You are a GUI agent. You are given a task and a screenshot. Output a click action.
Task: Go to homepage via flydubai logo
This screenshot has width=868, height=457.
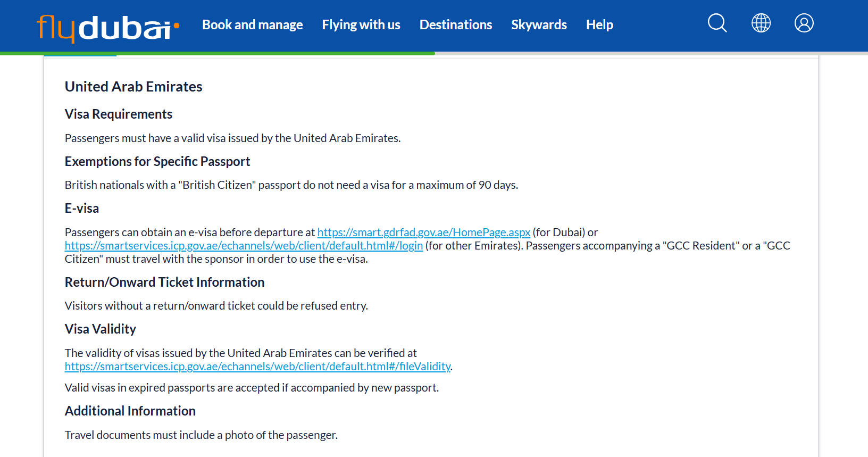tap(108, 29)
